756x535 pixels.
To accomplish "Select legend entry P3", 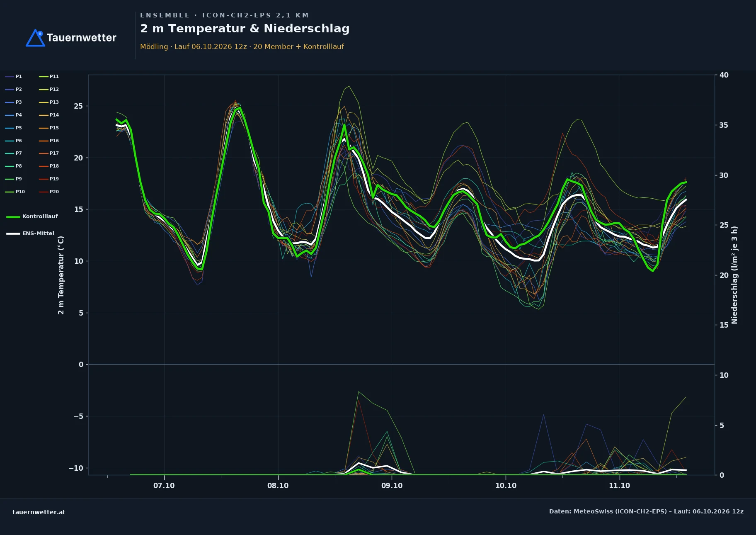I will (14, 102).
